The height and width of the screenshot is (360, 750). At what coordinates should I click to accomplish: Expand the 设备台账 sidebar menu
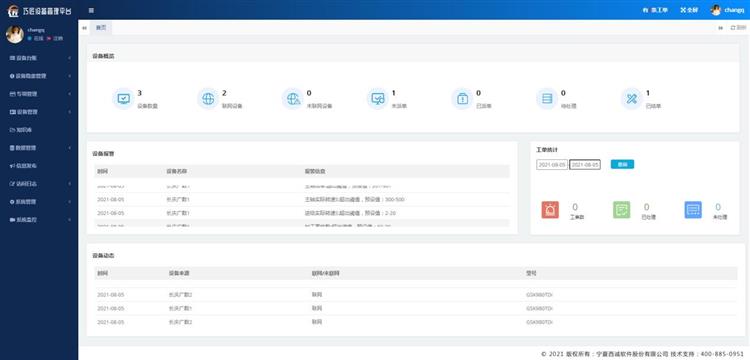pyautogui.click(x=39, y=58)
